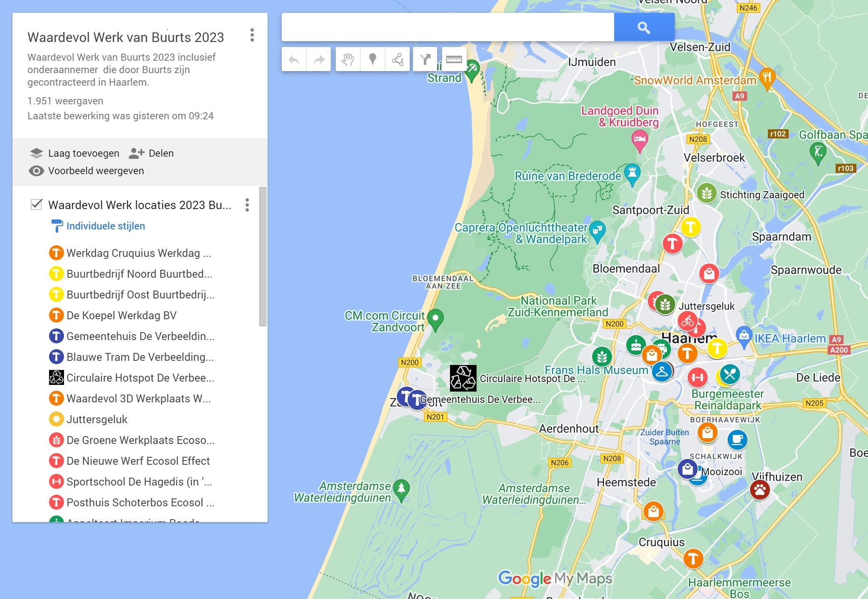Click the undo arrow in toolbar
This screenshot has width=868, height=599.
coord(294,59)
